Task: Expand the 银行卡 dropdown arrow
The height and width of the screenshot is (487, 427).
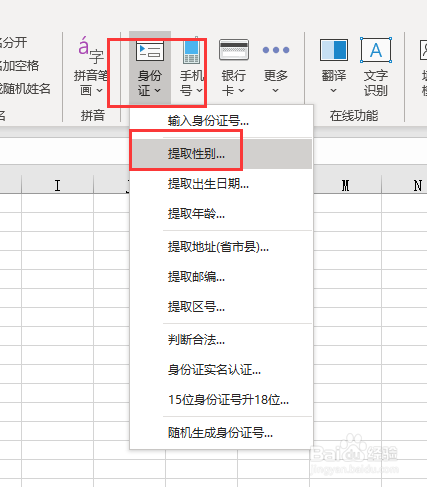Action: point(242,90)
